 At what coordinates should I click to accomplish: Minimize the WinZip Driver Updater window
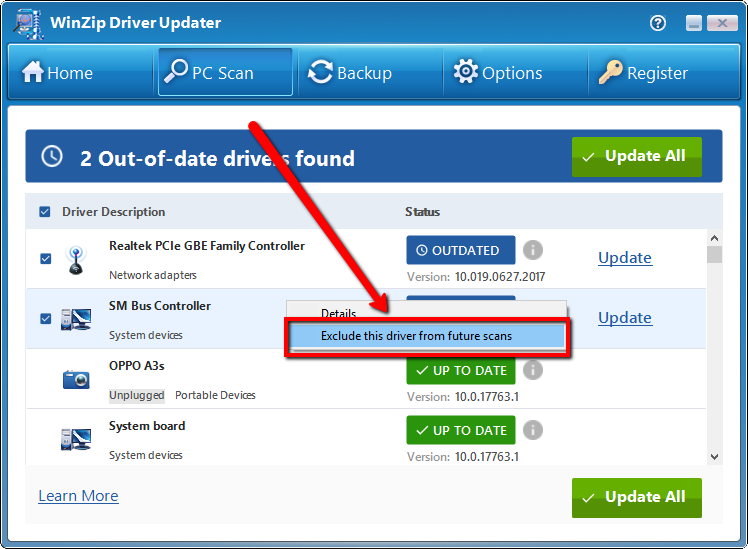pos(694,22)
